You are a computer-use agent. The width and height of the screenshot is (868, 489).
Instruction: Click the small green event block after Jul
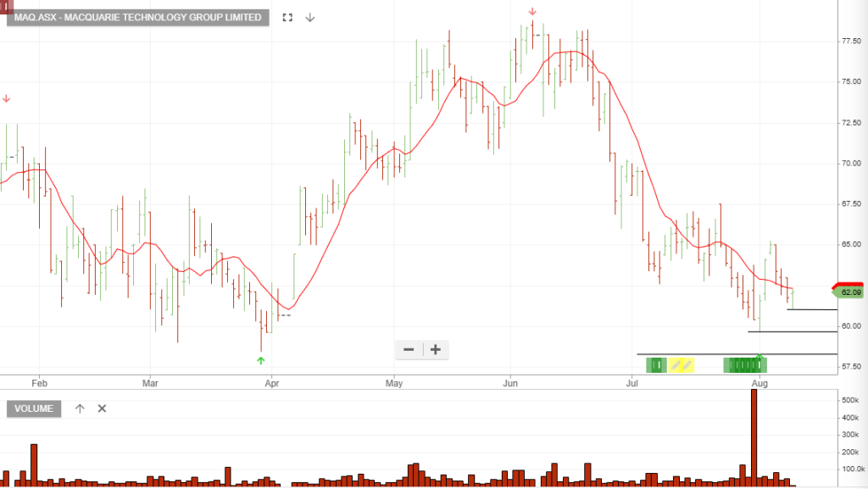(657, 365)
